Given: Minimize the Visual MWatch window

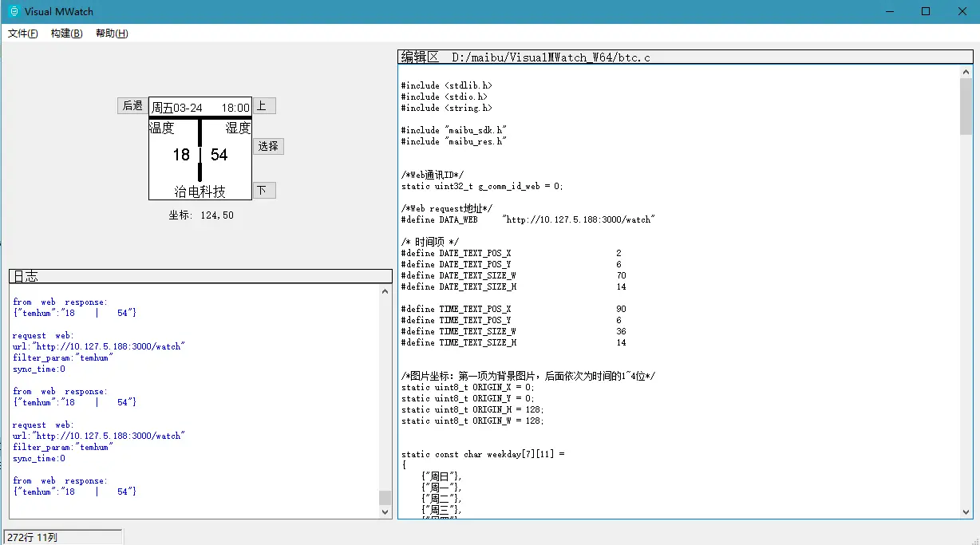Looking at the screenshot, I should 889,11.
